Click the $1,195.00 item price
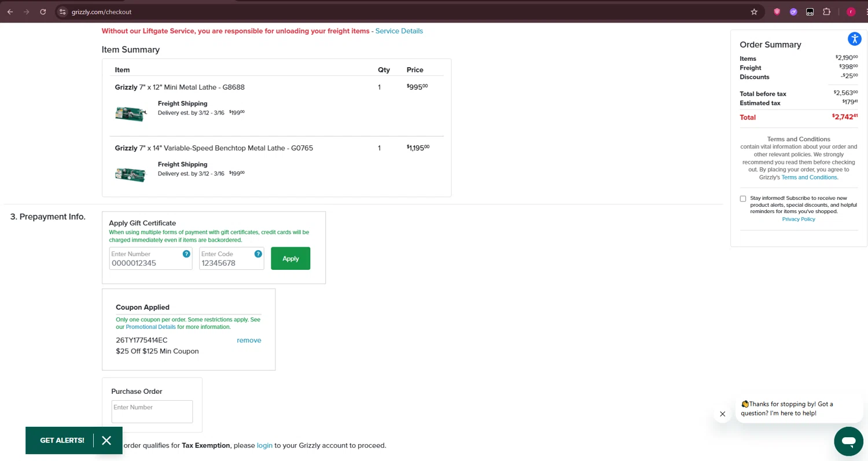 point(418,148)
